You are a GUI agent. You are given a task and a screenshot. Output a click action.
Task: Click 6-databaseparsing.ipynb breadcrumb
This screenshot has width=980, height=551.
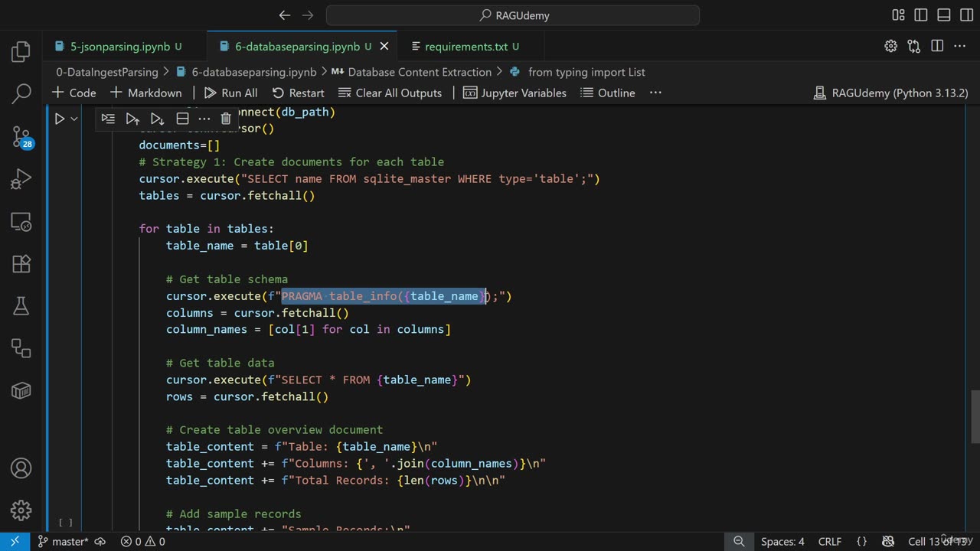pos(246,72)
